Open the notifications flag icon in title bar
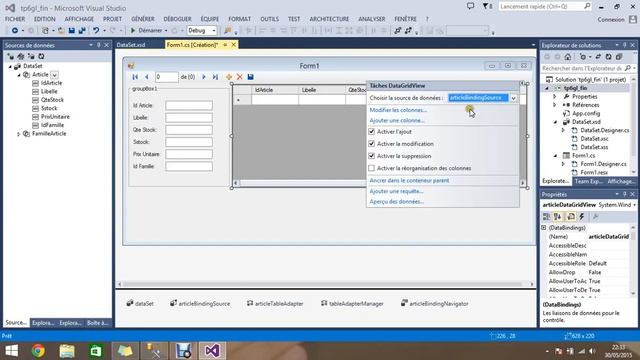 (487, 6)
